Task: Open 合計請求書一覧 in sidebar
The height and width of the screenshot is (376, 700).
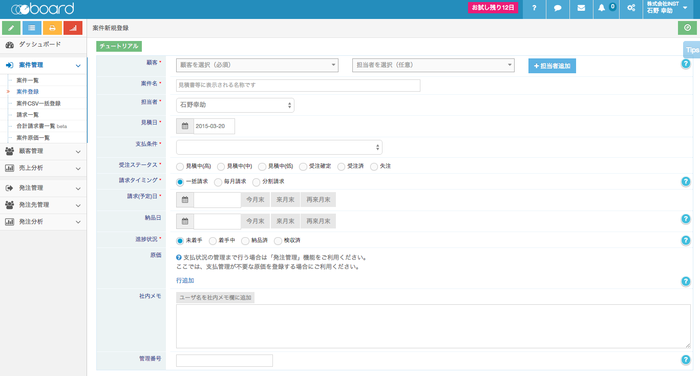Action: click(x=42, y=126)
